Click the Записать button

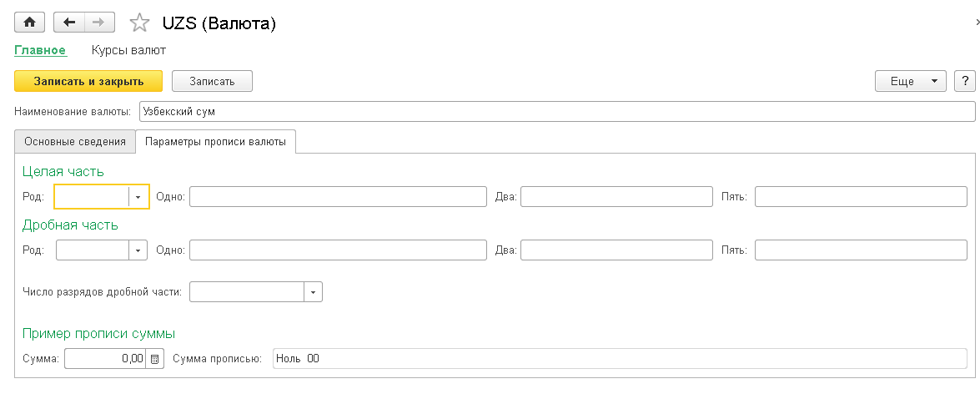pyautogui.click(x=212, y=81)
